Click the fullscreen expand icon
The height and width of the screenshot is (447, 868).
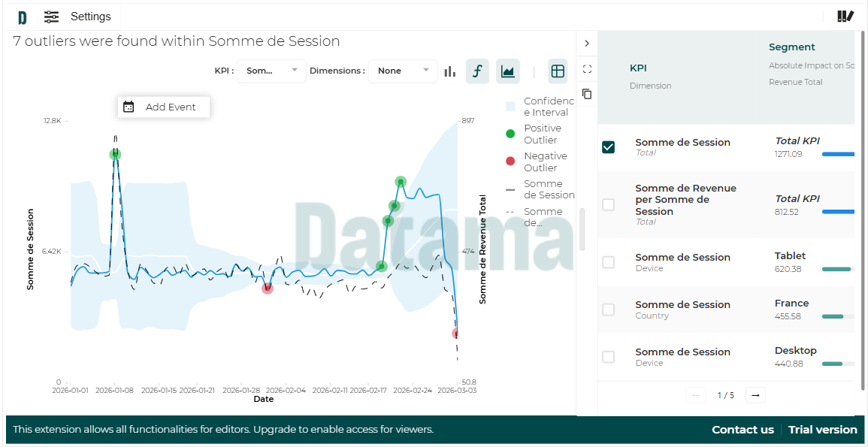[587, 69]
